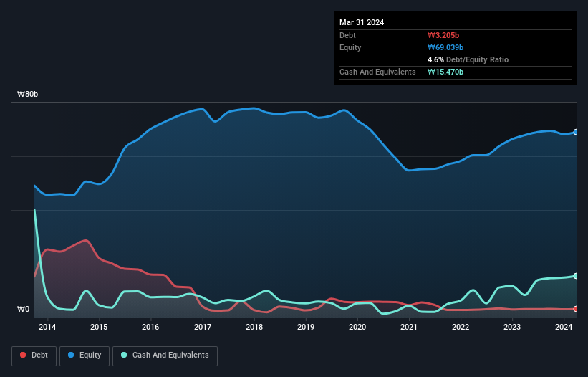The height and width of the screenshot is (377, 588).
Task: Click the 2022 x-axis label
Action: 461,327
